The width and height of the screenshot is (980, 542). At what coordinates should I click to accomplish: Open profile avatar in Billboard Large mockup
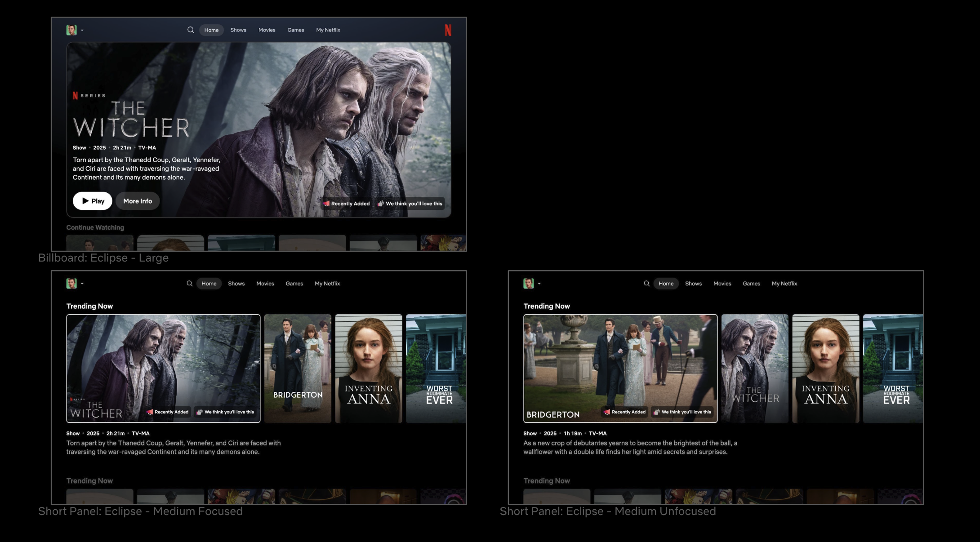[x=71, y=30]
